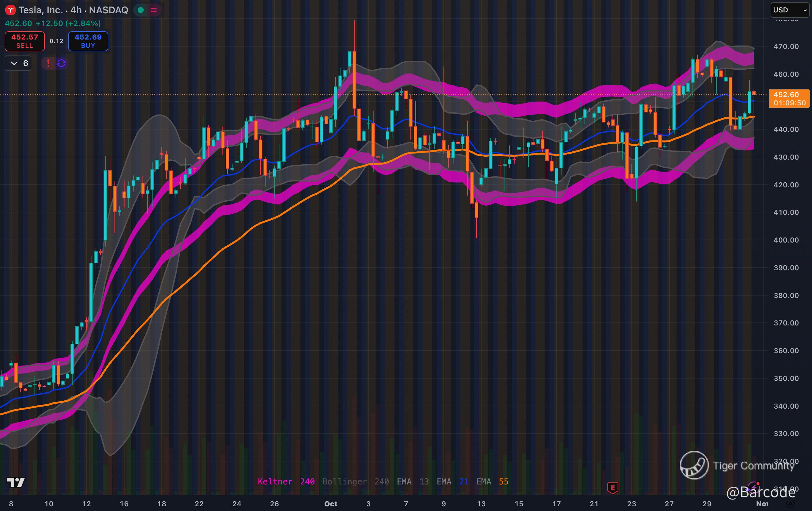Click the green market open status dot
The width and height of the screenshot is (812, 511).
point(141,10)
